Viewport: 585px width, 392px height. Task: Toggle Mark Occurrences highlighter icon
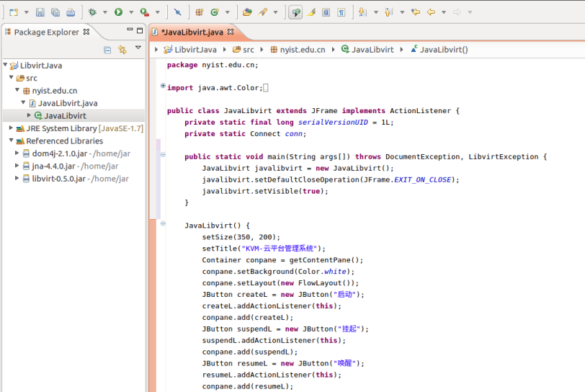[311, 12]
